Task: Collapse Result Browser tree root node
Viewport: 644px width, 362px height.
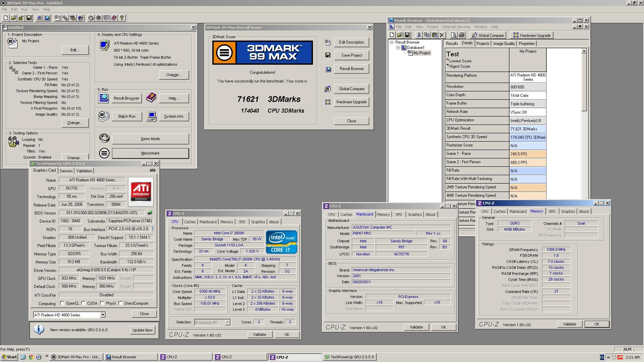Action: click(x=391, y=43)
